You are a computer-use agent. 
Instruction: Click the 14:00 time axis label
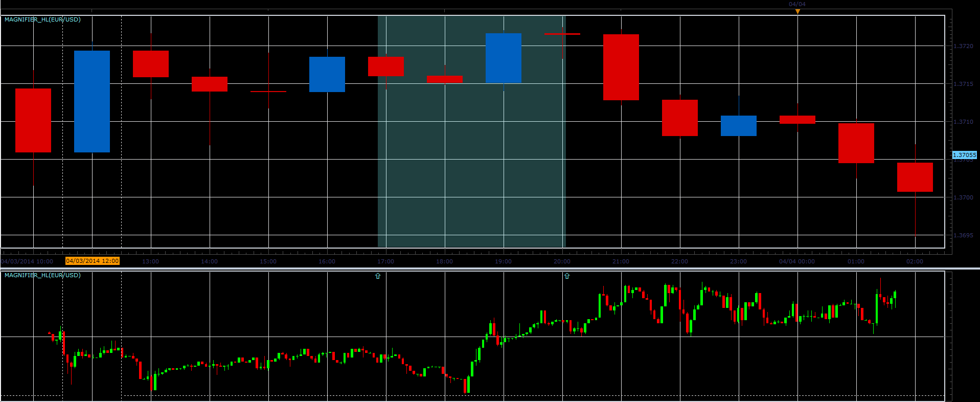pyautogui.click(x=210, y=261)
